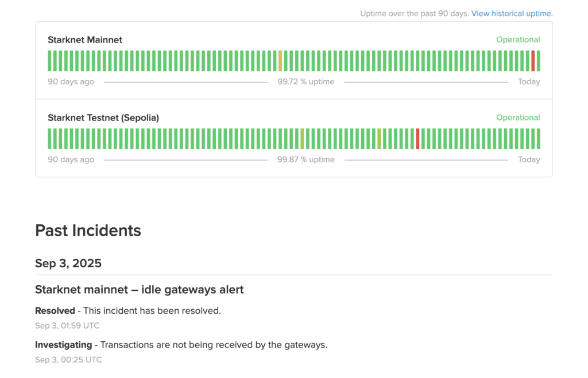Image resolution: width=588 pixels, height=378 pixels.
Task: Click the Operational status for Starknet Mainnet
Action: (x=518, y=40)
